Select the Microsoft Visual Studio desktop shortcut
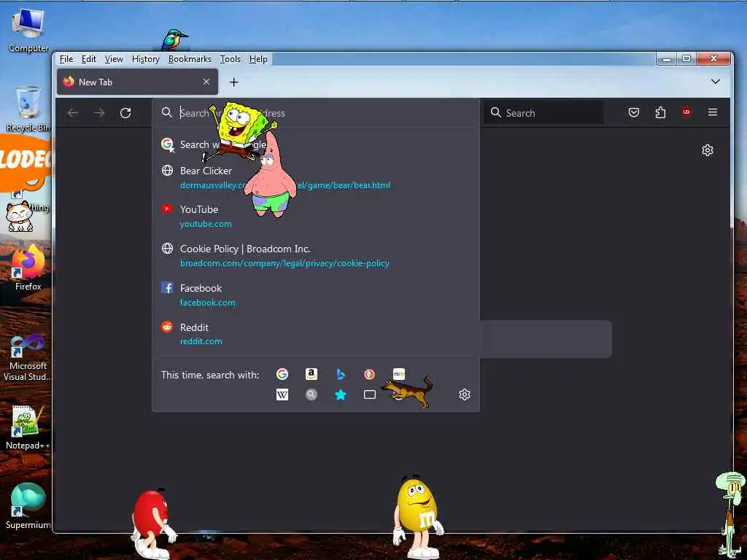This screenshot has height=560, width=747. point(28,358)
